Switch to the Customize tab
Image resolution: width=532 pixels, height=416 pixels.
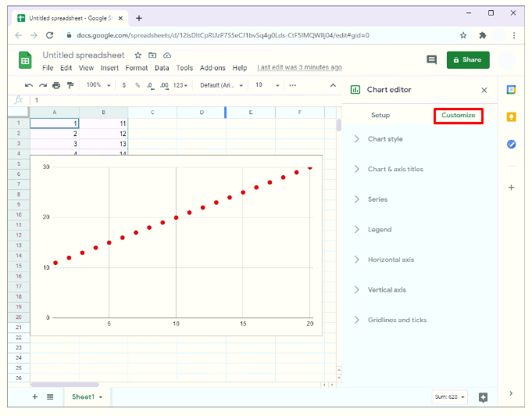pyautogui.click(x=459, y=116)
